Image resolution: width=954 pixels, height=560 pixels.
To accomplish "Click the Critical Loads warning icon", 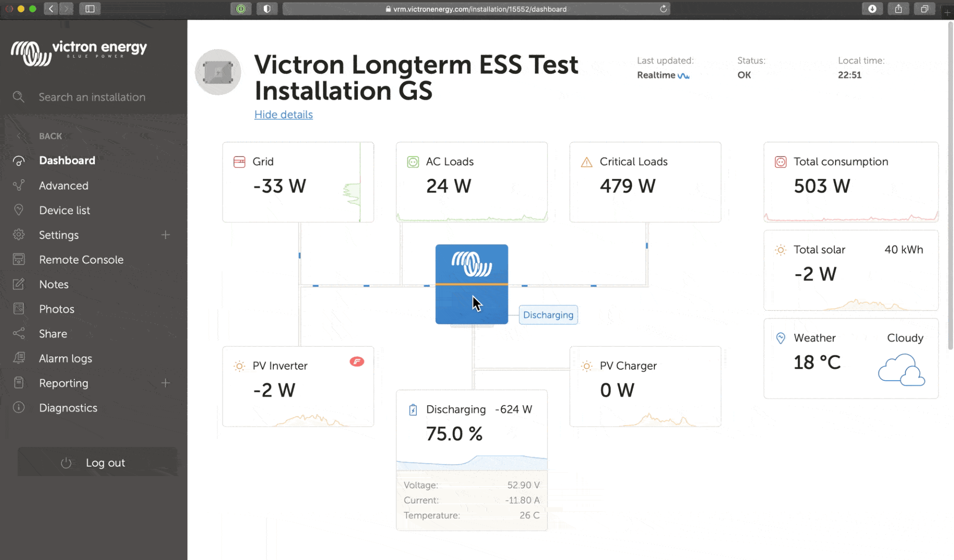I will [x=586, y=162].
